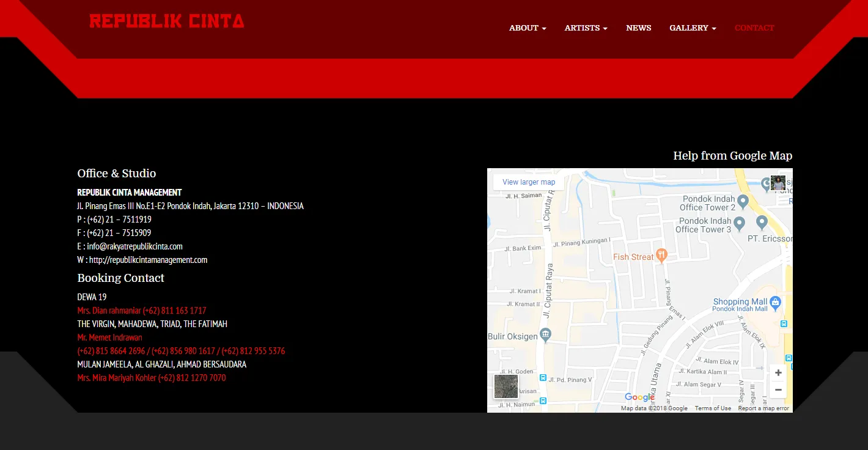Click bus stop icon near Jl. H. Naimun
Image resolution: width=868 pixels, height=450 pixels.
(x=543, y=401)
